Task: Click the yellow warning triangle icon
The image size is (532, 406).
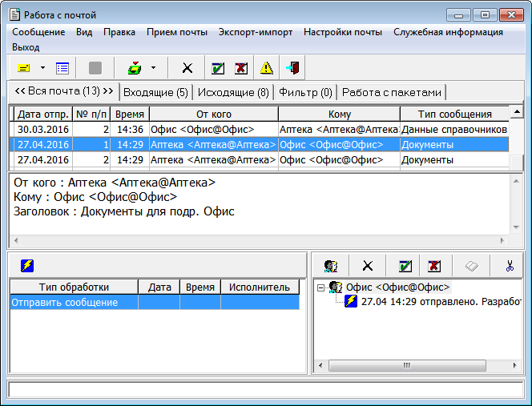Action: coord(266,68)
